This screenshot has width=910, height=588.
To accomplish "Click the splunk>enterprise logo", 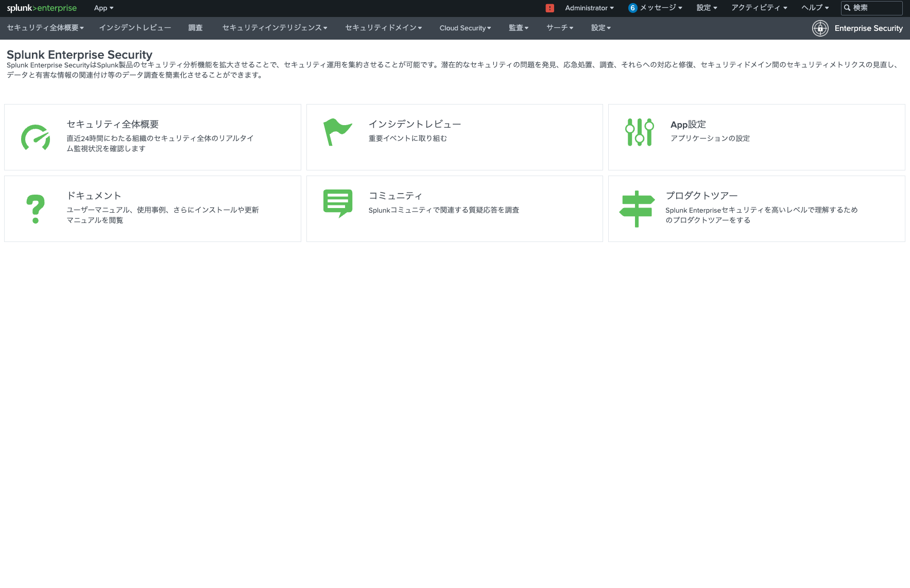I will click(41, 8).
